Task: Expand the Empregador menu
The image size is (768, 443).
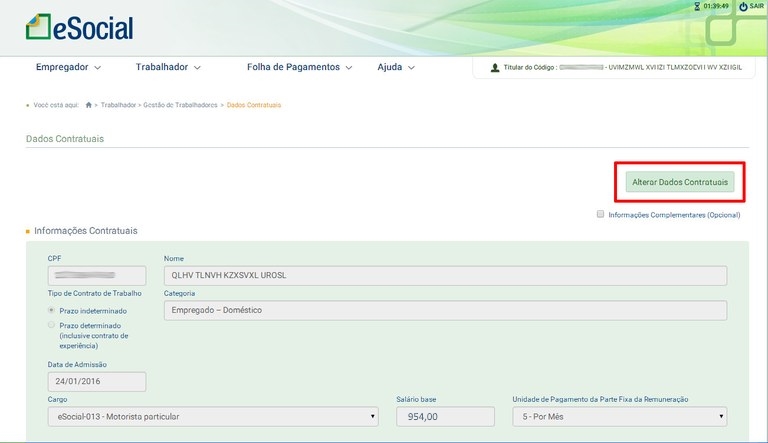Action: 68,68
